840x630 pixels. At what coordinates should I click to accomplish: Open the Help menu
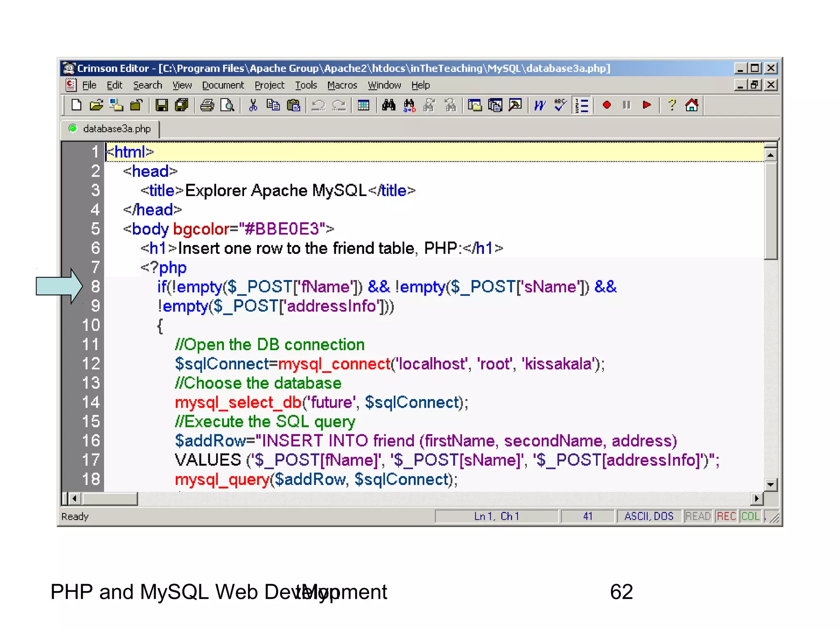(421, 85)
